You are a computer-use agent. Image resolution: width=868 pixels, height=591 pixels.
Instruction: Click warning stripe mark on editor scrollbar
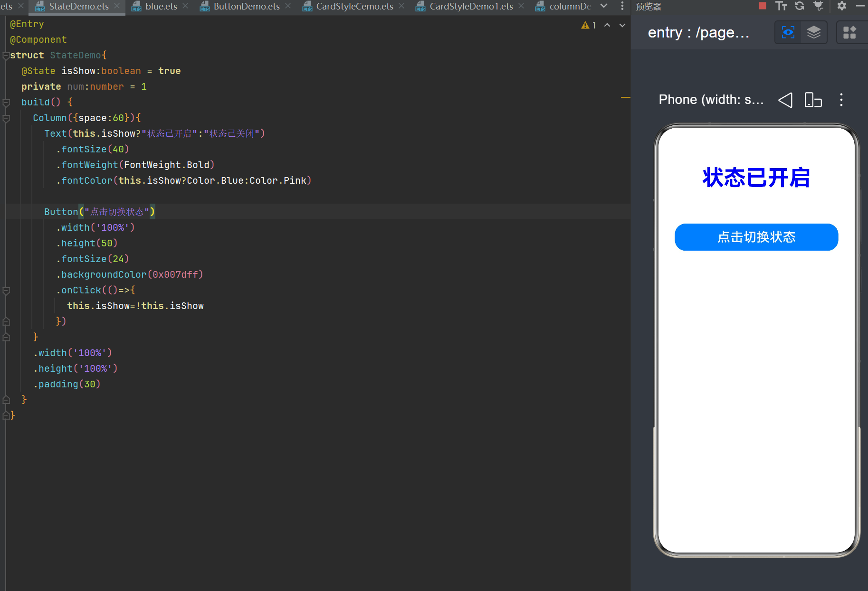pos(625,97)
